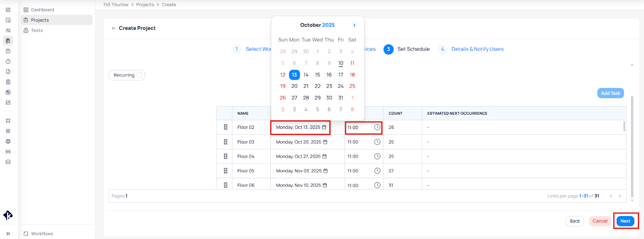The width and height of the screenshot is (644, 239).
Task: Open the Floor 02 date picker field
Action: pyautogui.click(x=300, y=127)
